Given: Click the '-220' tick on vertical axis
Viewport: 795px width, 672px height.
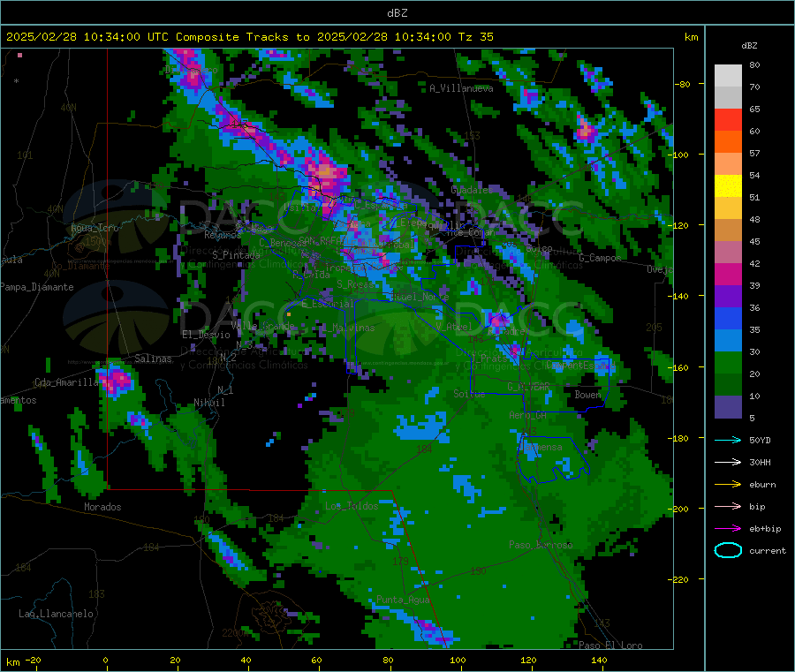Looking at the screenshot, I should (681, 579).
